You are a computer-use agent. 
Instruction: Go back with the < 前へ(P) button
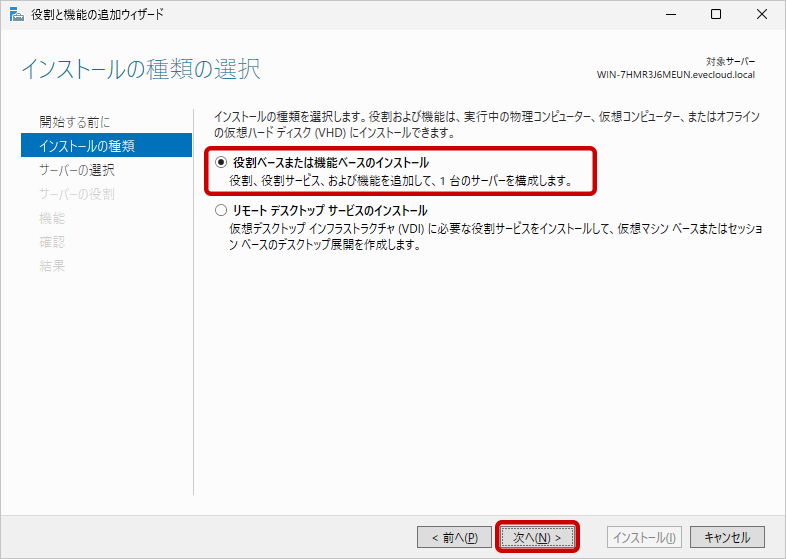(x=454, y=537)
